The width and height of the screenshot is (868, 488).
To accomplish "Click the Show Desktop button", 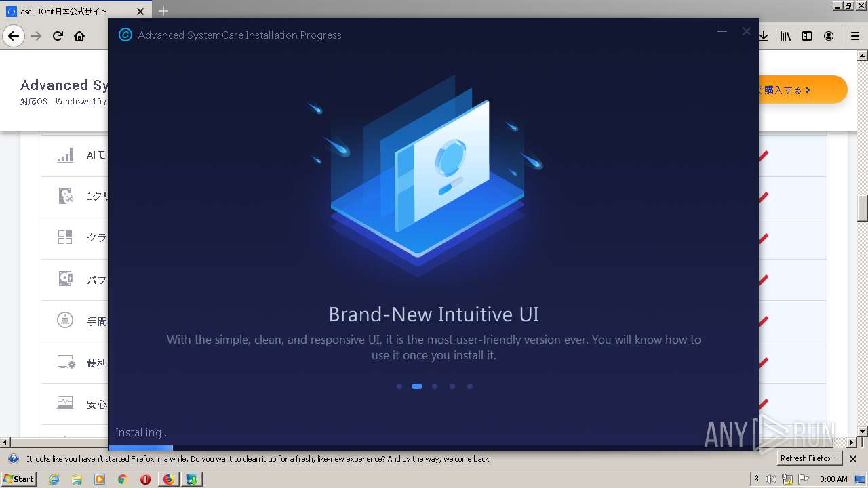I will [x=861, y=479].
